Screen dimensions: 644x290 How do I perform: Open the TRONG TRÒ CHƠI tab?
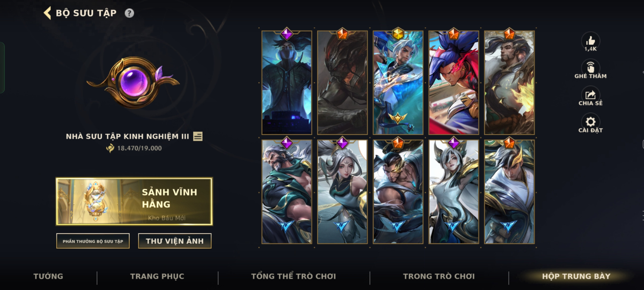(x=439, y=276)
